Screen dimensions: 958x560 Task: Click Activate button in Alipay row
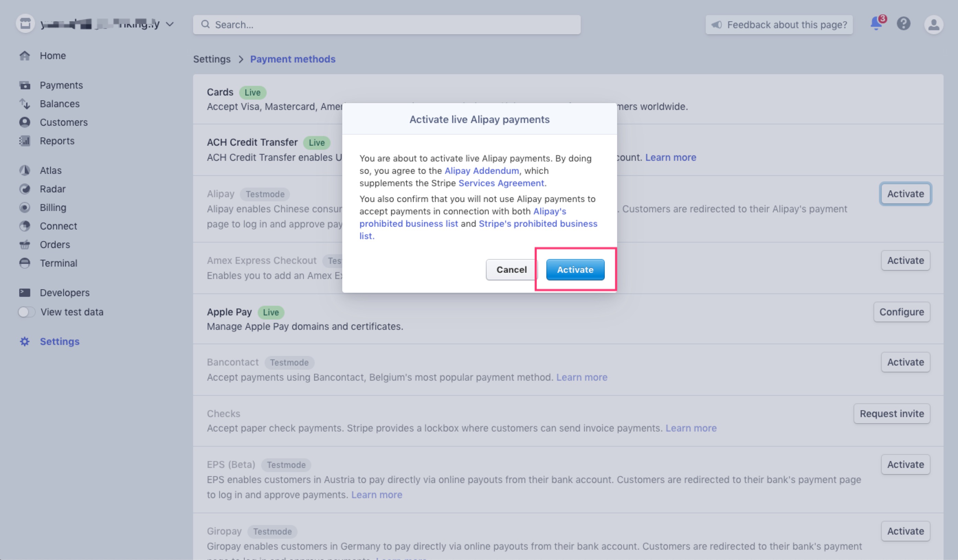(905, 194)
